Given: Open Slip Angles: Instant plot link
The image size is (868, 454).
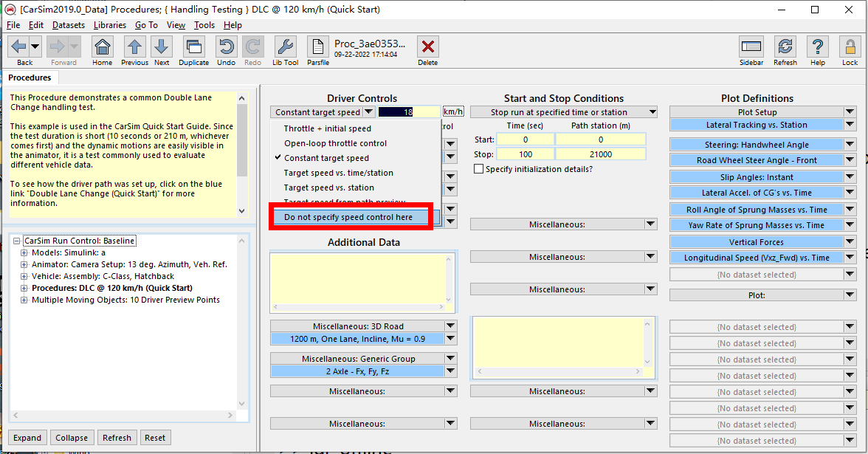Looking at the screenshot, I should click(757, 177).
